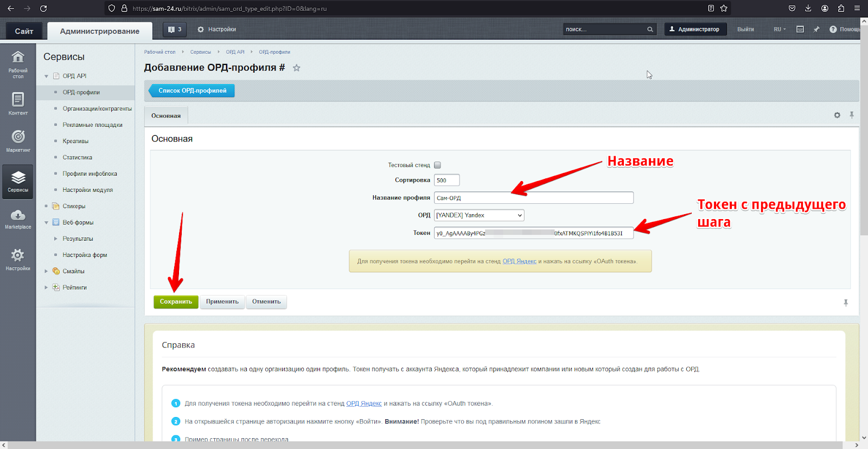Image resolution: width=868 pixels, height=449 pixels.
Task: Pin the admin top panel
Action: (x=816, y=29)
